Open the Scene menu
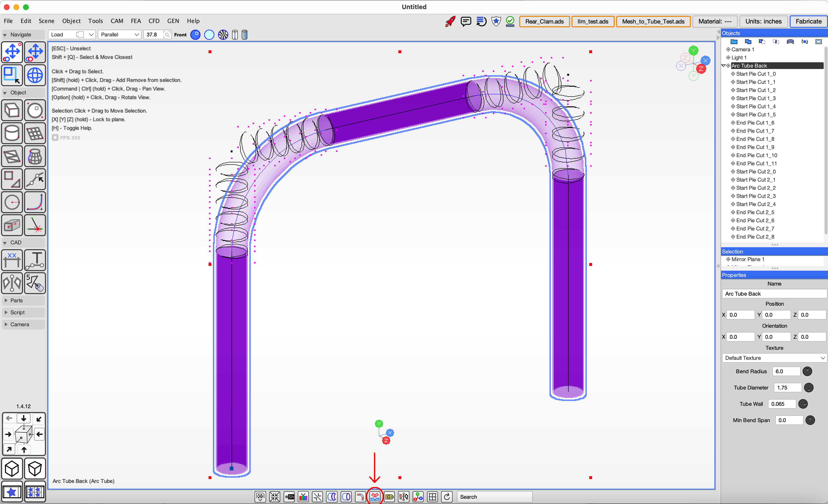 [x=46, y=21]
